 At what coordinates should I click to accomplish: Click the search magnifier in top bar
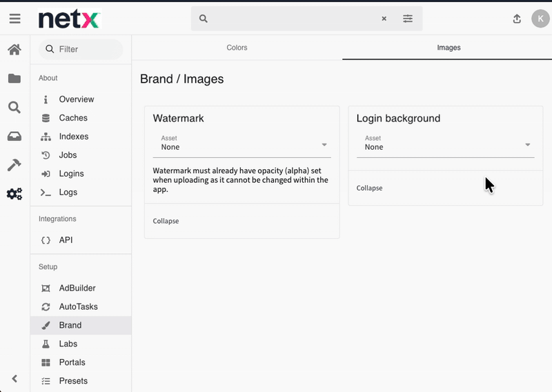[203, 19]
